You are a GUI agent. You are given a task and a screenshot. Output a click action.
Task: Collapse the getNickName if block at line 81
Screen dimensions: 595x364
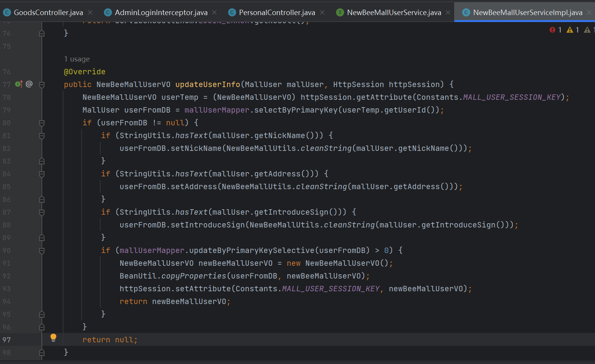[42, 135]
